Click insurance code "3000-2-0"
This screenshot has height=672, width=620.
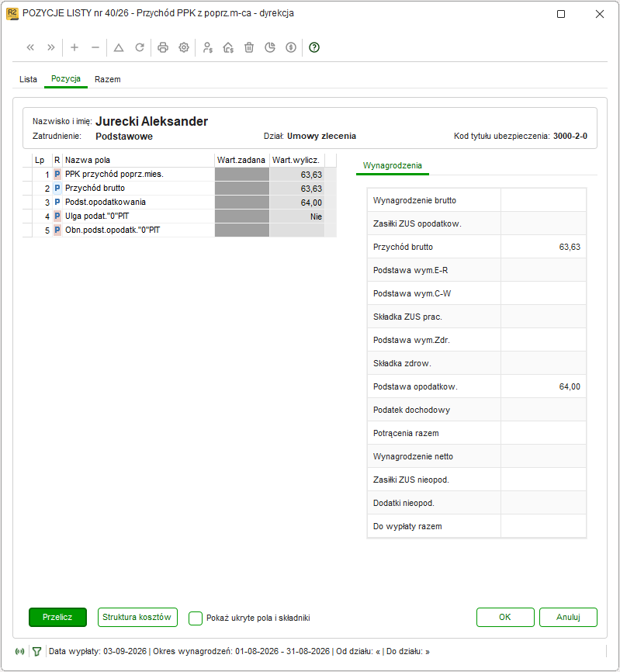coord(570,136)
